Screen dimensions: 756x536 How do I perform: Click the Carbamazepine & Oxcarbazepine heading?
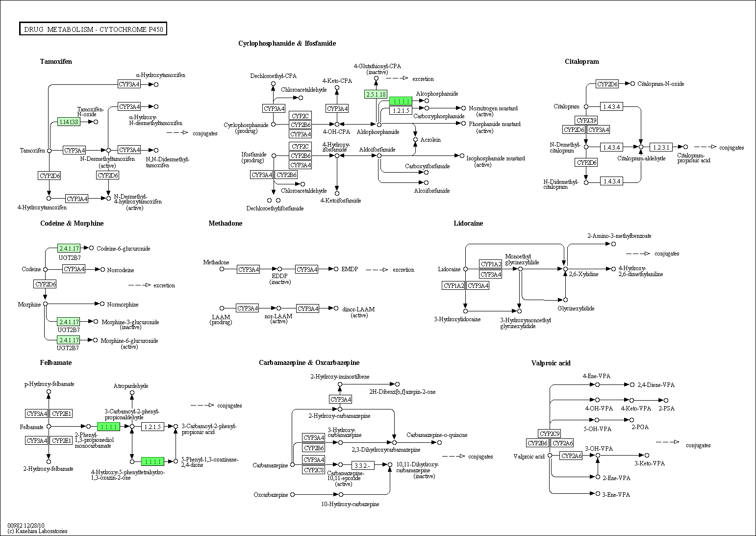pyautogui.click(x=309, y=362)
